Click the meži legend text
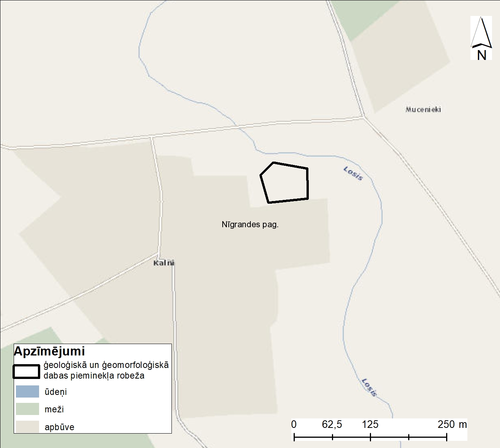This screenshot has height=448, width=500. point(54,409)
